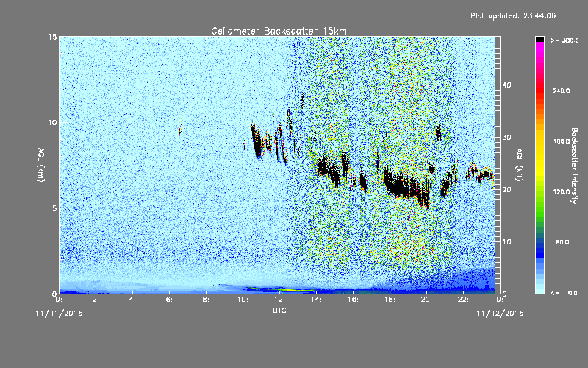The height and width of the screenshot is (368, 588).
Task: Click the 5 km tick label
Action: click(x=54, y=208)
